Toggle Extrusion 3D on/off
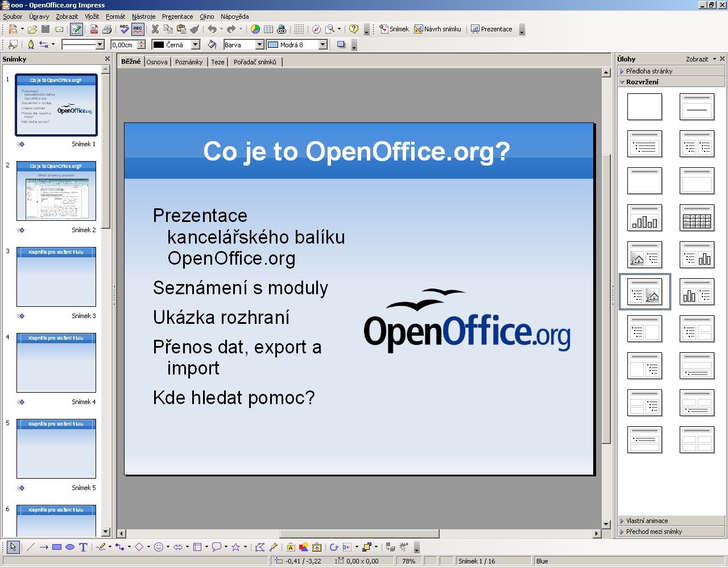The height and width of the screenshot is (568, 728). click(390, 547)
